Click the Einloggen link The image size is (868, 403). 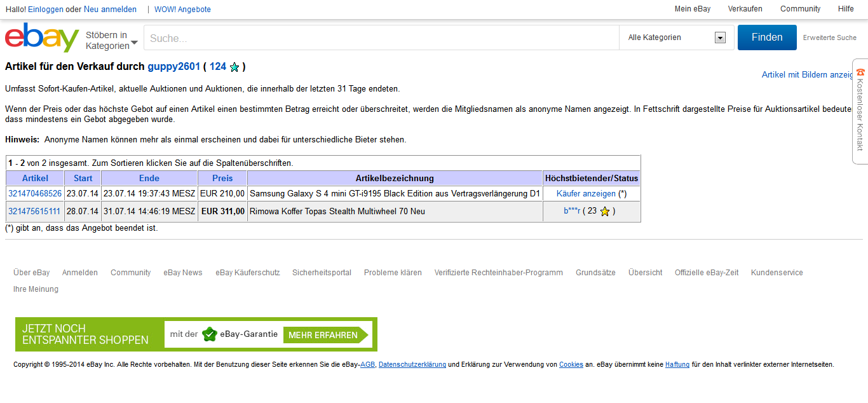pos(46,10)
